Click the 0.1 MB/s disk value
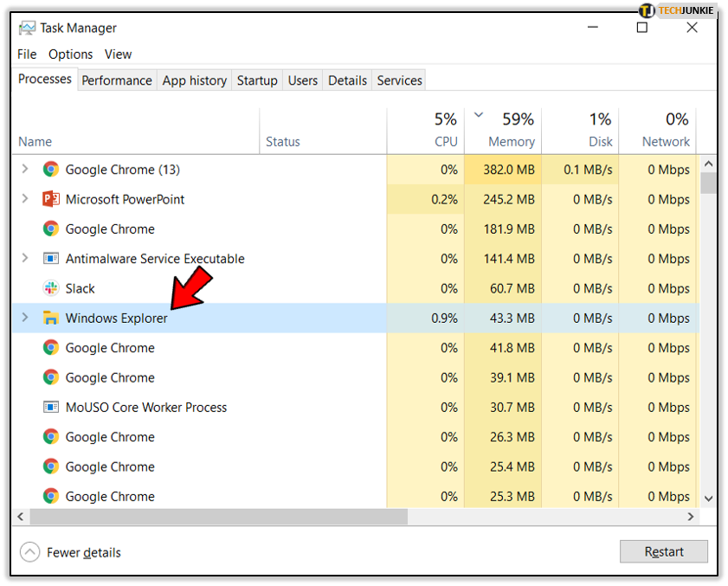The image size is (728, 586). click(588, 170)
